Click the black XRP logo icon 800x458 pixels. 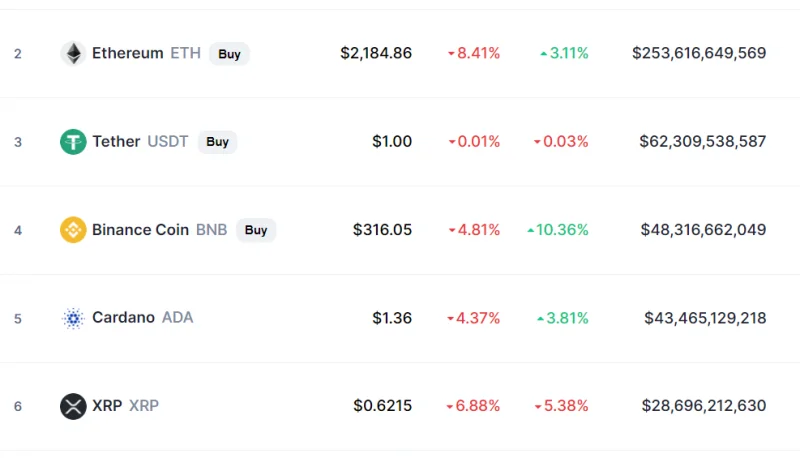tap(73, 406)
